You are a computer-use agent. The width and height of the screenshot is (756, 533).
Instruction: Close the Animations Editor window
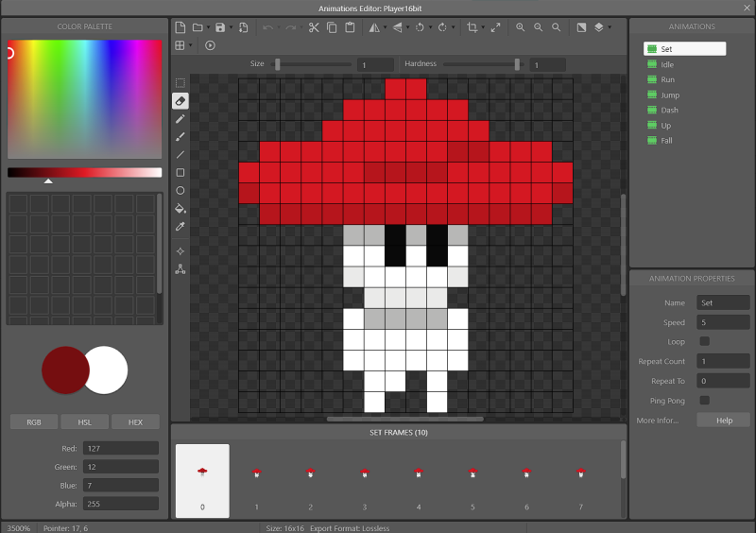(747, 8)
